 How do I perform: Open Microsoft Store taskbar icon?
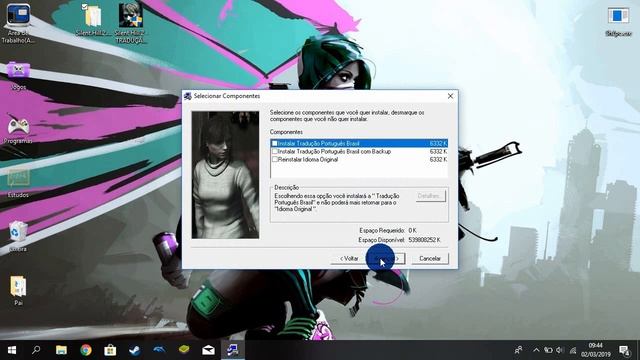pyautogui.click(x=110, y=350)
